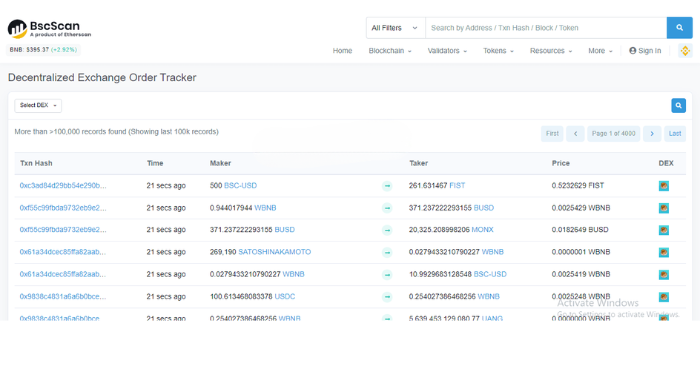Click the blue search magnifier in header

click(x=679, y=28)
